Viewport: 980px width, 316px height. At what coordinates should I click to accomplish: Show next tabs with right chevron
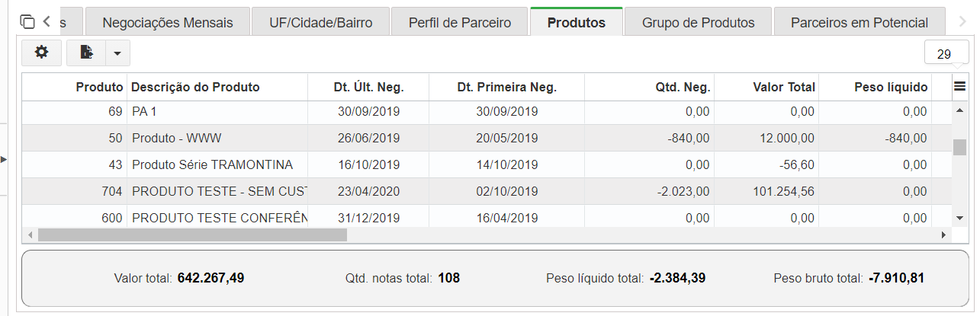[x=962, y=21]
